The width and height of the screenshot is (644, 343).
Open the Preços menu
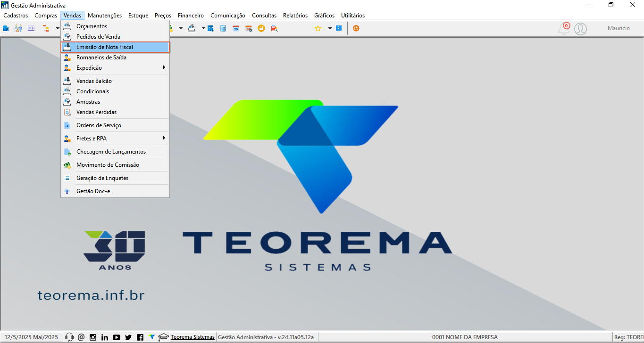point(163,16)
